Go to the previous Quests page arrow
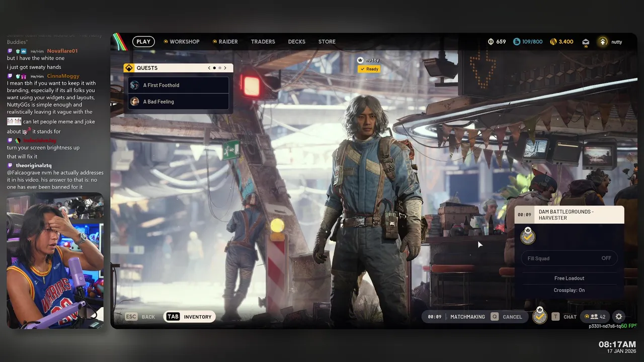 pos(209,68)
